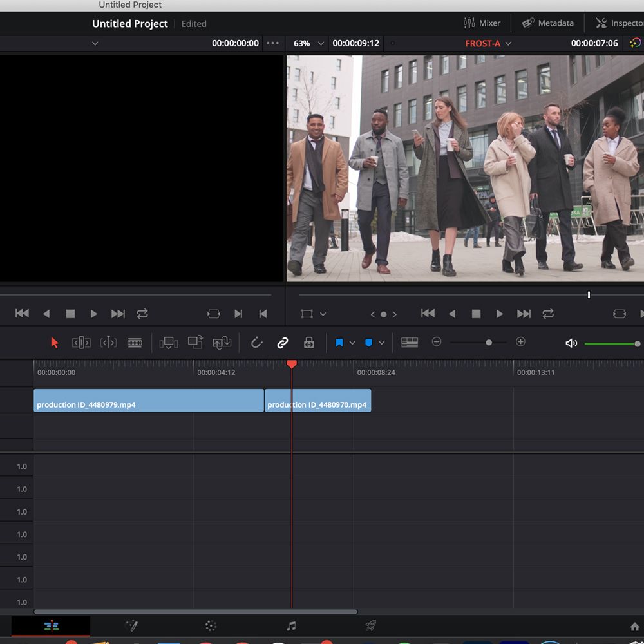This screenshot has height=644, width=644.
Task: Enable the Snapping magnet tool
Action: click(256, 342)
